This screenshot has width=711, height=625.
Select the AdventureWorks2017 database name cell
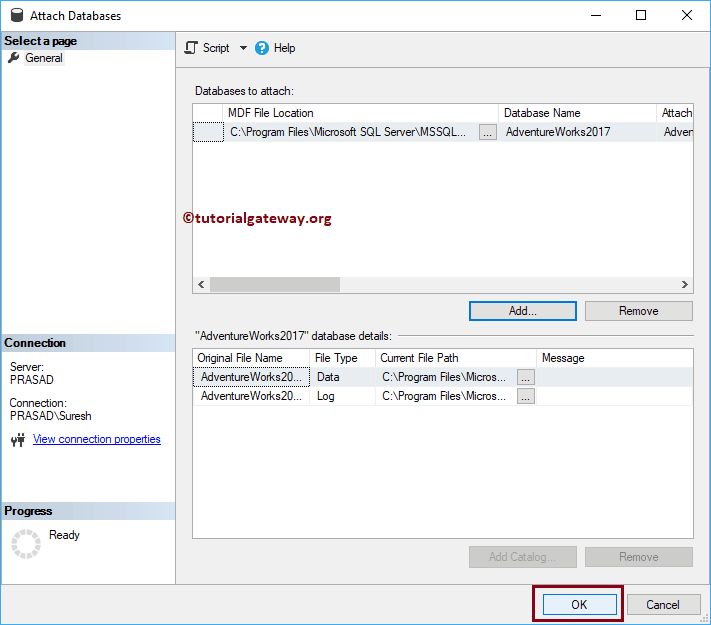click(577, 132)
